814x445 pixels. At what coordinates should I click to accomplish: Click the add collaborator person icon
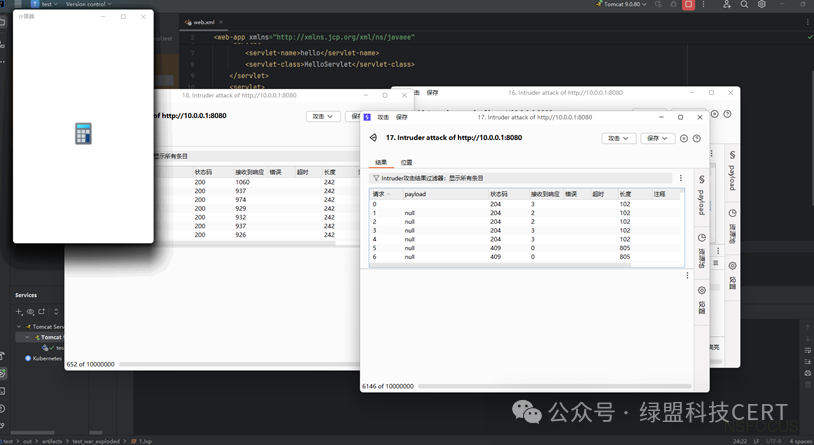[x=727, y=4]
